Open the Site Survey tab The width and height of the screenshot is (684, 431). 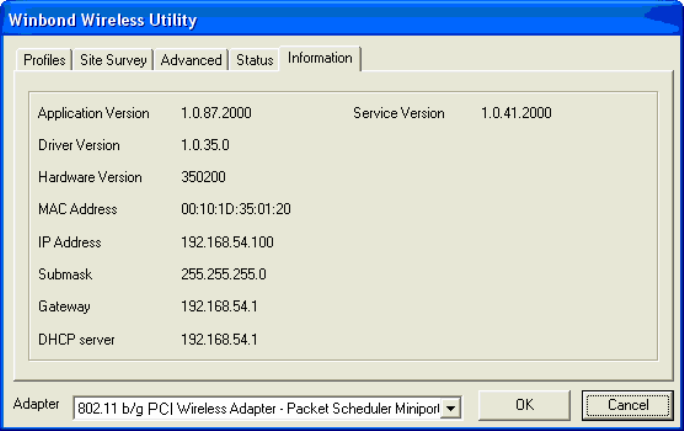[x=113, y=60]
